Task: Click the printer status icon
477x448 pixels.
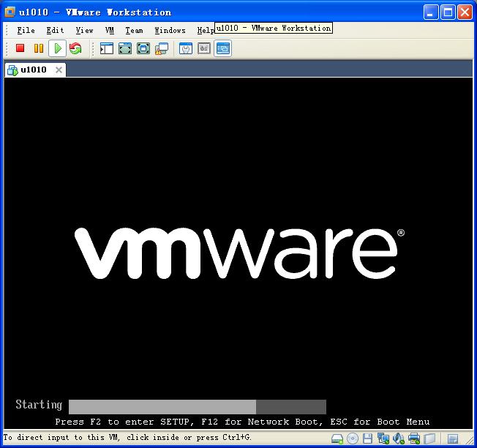Action: coord(414,438)
